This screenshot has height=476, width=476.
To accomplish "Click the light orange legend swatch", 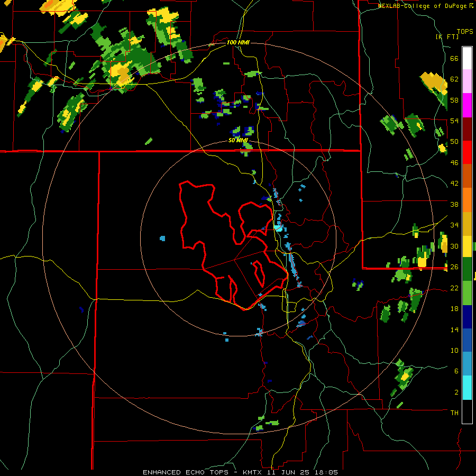I will pos(467,200).
